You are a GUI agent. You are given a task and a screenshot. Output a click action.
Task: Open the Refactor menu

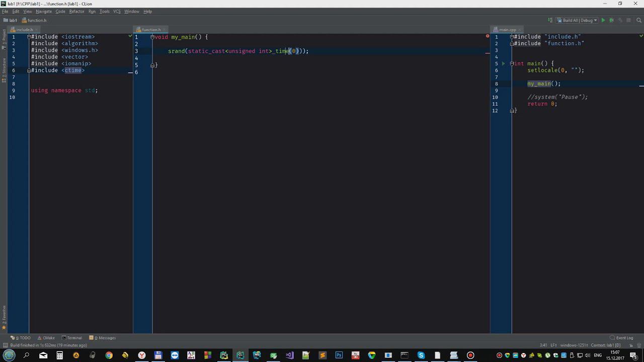[77, 11]
